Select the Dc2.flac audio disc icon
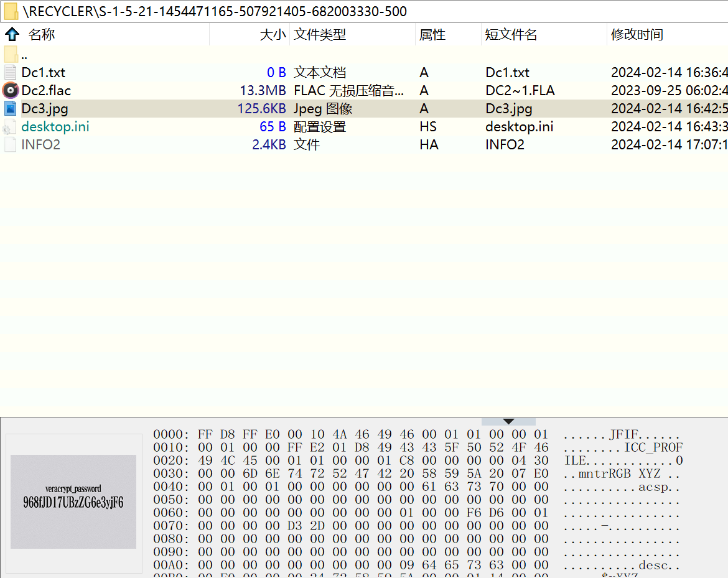This screenshot has height=578, width=728. 10,90
